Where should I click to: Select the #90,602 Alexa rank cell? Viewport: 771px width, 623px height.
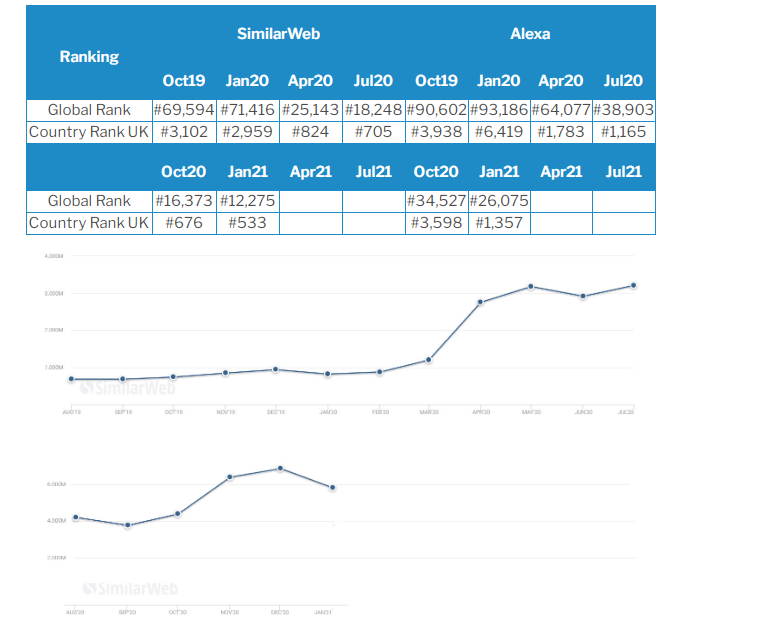tap(437, 110)
